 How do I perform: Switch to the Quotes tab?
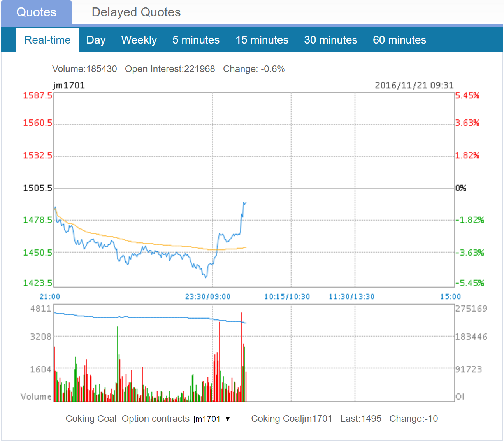[x=36, y=12]
